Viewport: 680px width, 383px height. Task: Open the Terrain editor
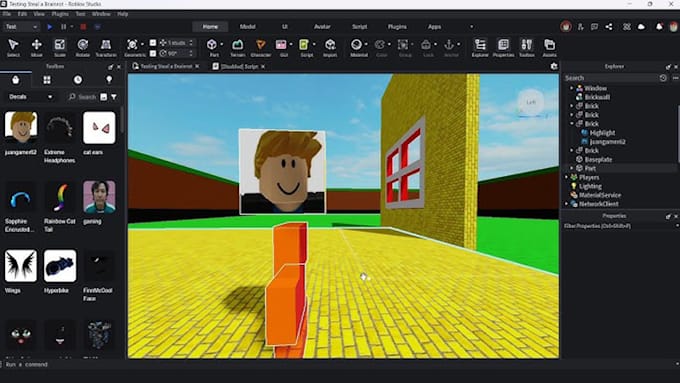[237, 48]
